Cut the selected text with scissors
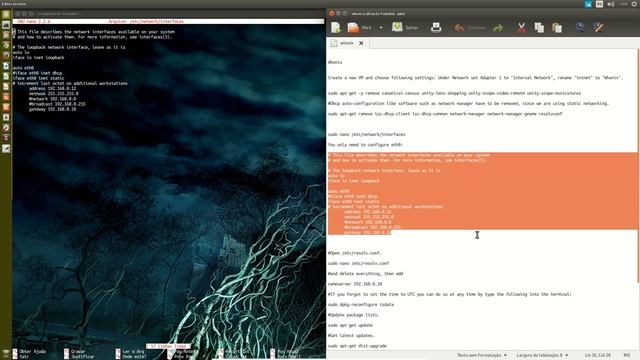Screen dimensions: 640x360 (x=521, y=28)
